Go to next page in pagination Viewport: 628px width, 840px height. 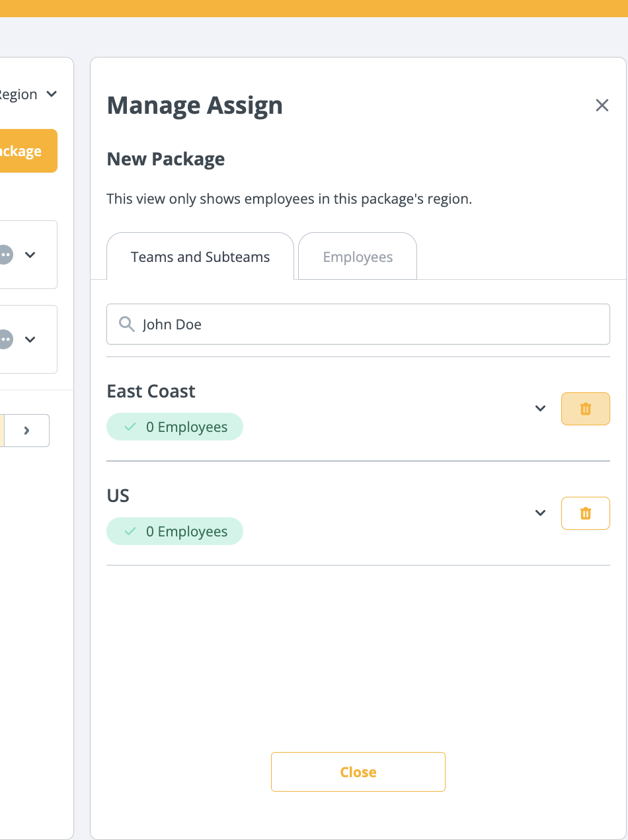coord(27,431)
